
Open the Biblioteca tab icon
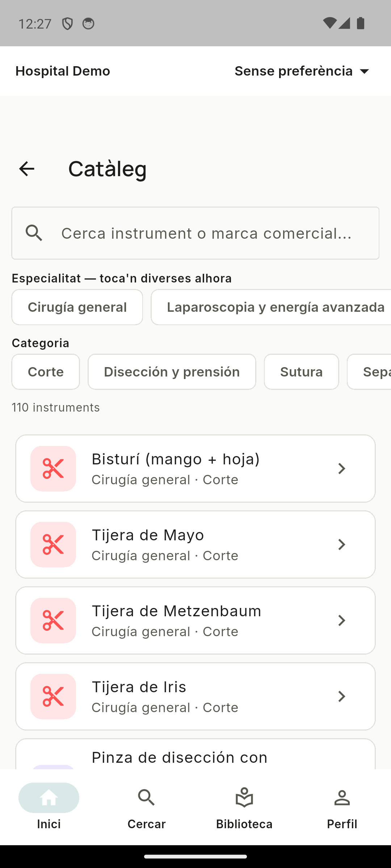pyautogui.click(x=244, y=798)
